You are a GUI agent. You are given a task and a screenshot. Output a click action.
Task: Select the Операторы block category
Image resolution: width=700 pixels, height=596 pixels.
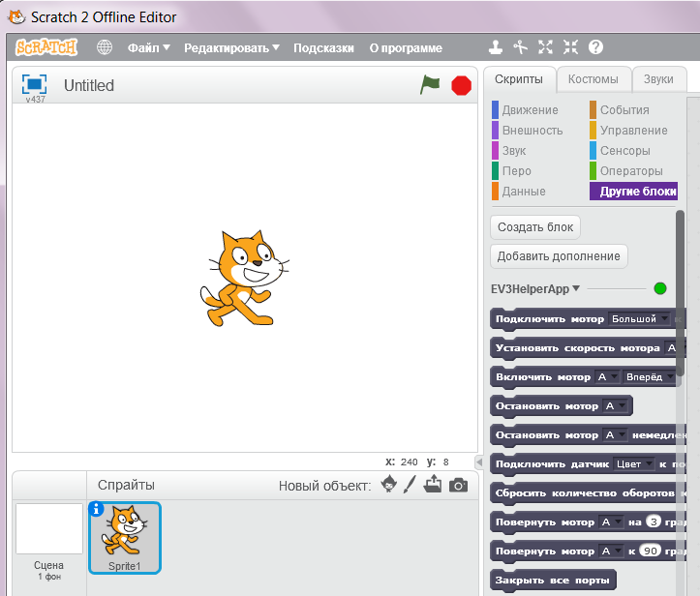[x=626, y=171]
